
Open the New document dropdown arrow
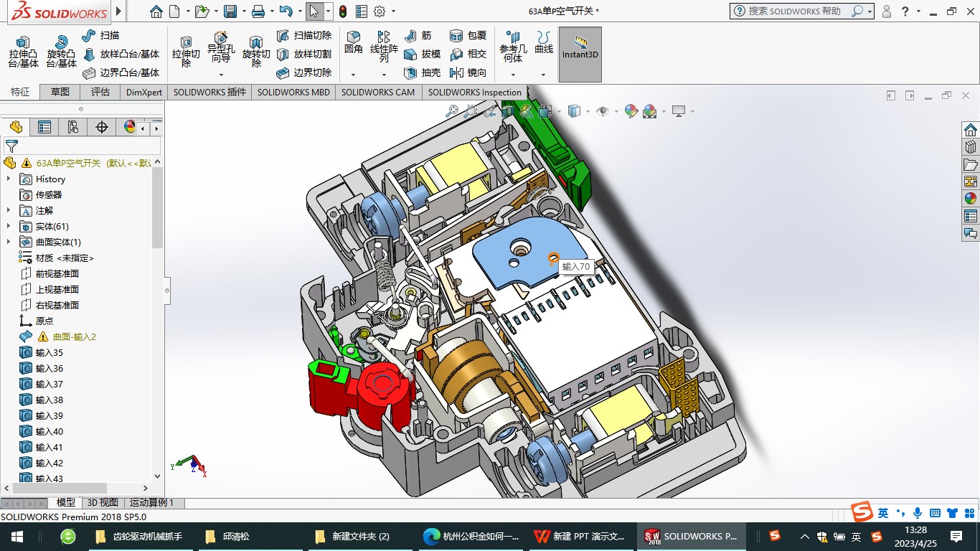(188, 11)
